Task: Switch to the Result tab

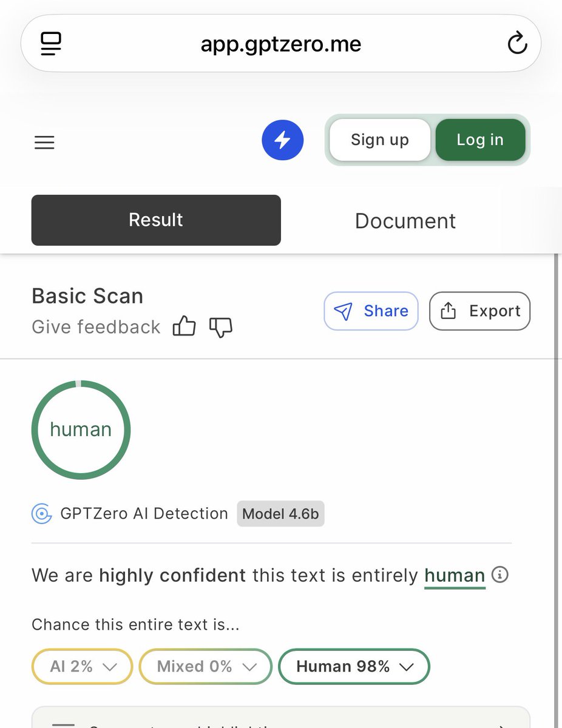Action: point(156,220)
